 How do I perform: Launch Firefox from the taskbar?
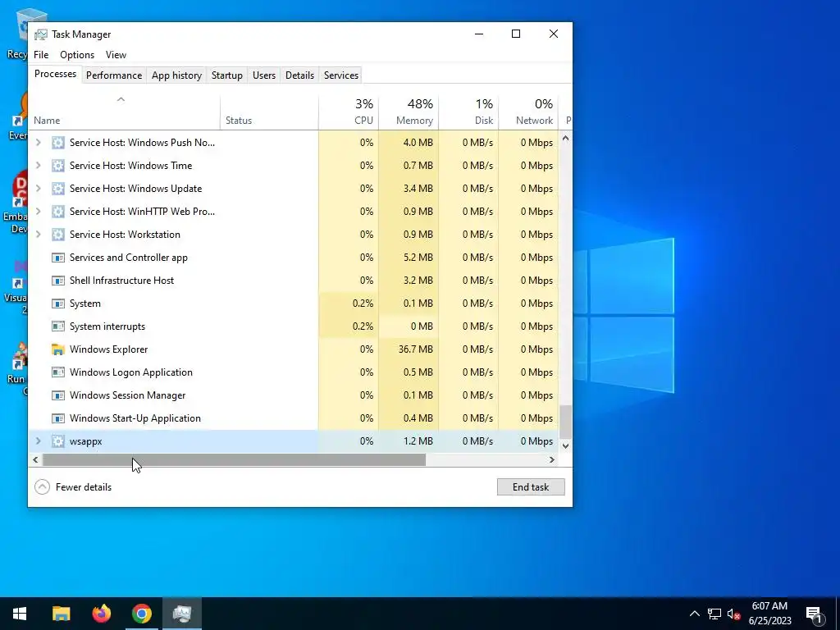click(x=101, y=614)
